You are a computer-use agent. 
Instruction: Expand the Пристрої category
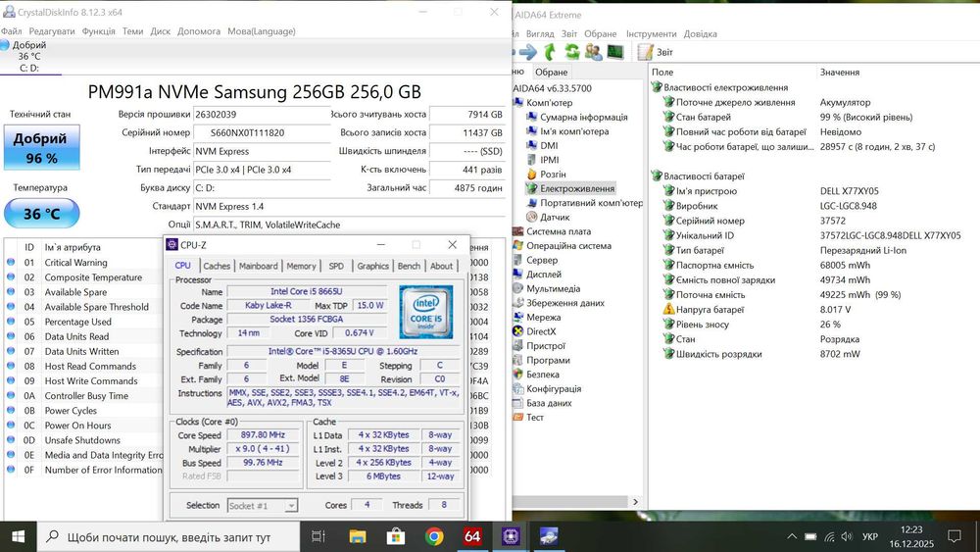539,346
